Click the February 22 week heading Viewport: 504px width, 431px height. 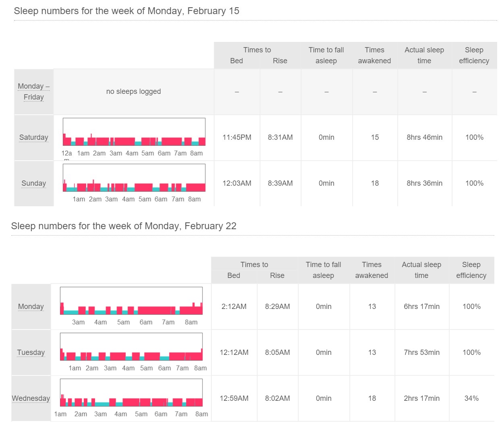pyautogui.click(x=124, y=226)
